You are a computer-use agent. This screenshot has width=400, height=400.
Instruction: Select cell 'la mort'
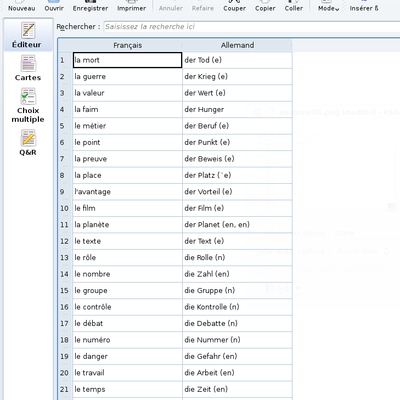tap(127, 60)
